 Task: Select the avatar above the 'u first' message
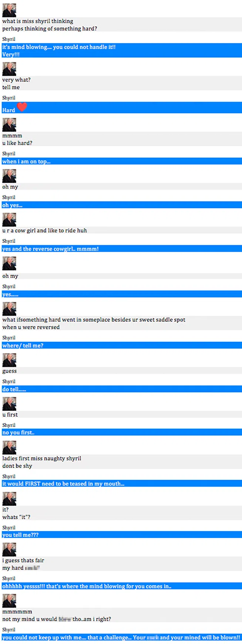pos(9,404)
